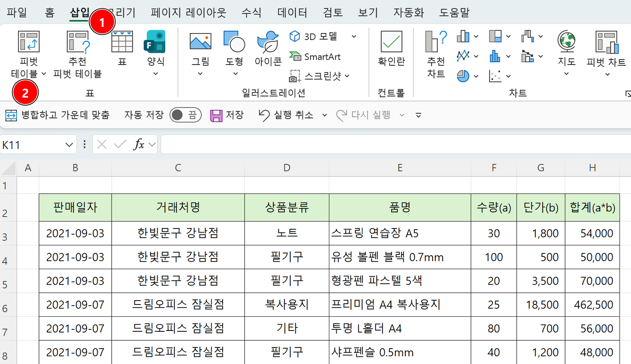Open the 도움말 tab

pyautogui.click(x=454, y=13)
